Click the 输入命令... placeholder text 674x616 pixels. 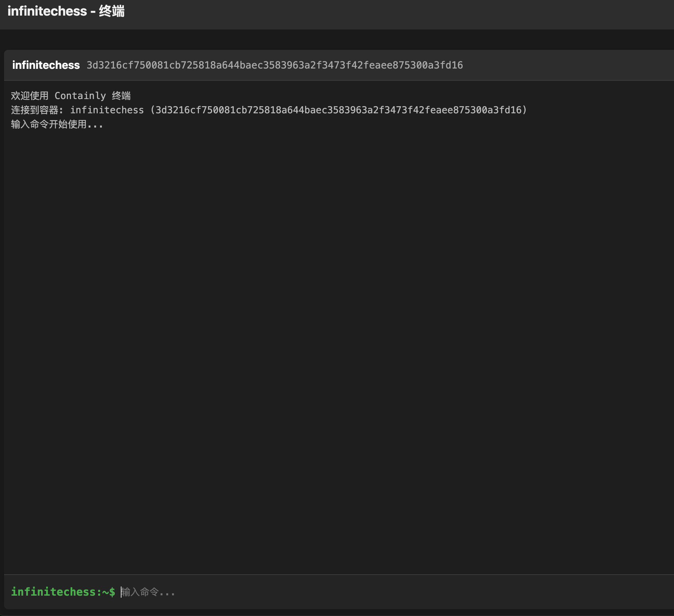pyautogui.click(x=148, y=592)
